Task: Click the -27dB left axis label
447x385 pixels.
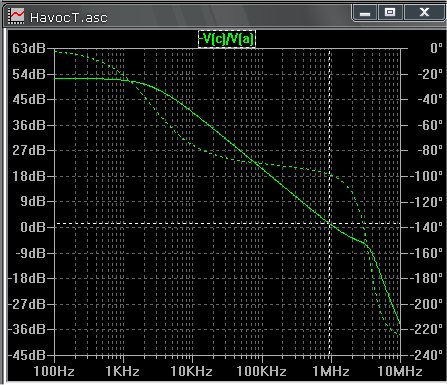Action: point(27,304)
